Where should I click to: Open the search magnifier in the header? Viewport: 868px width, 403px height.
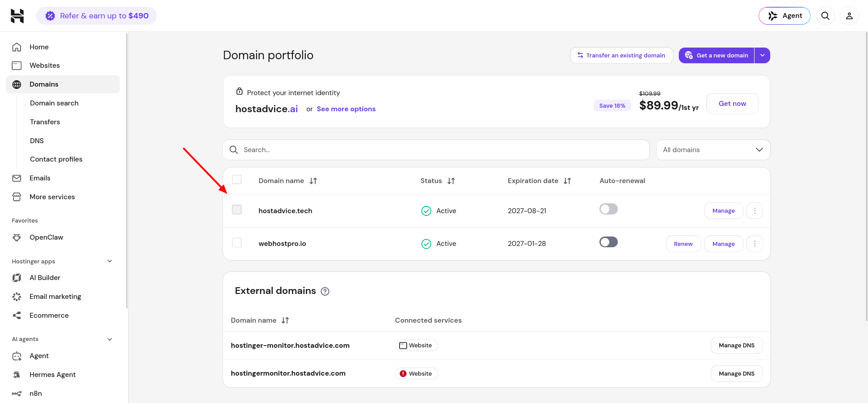point(825,16)
